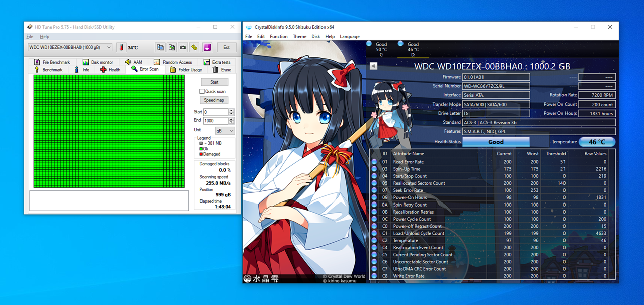Open the WDC drive selector dropdown
The width and height of the screenshot is (644, 305).
pyautogui.click(x=70, y=47)
